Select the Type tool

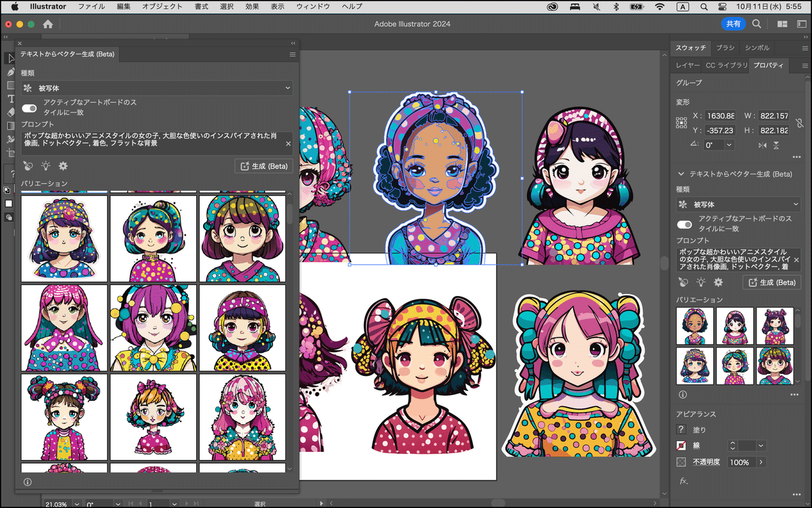pos(11,99)
